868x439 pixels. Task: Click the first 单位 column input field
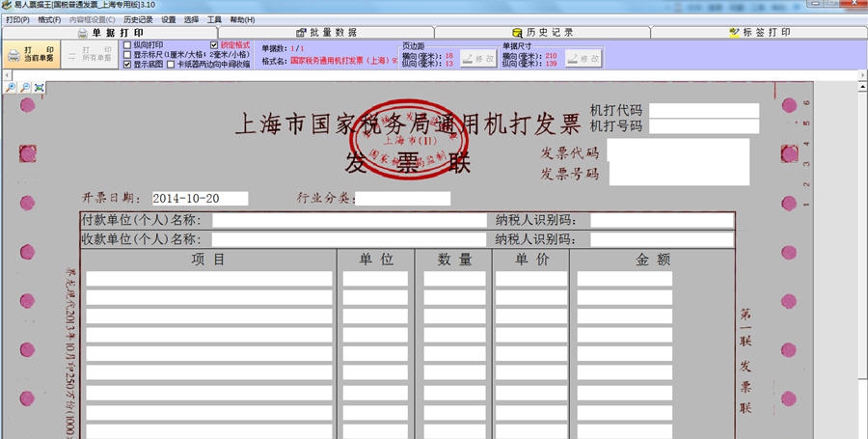(375, 279)
